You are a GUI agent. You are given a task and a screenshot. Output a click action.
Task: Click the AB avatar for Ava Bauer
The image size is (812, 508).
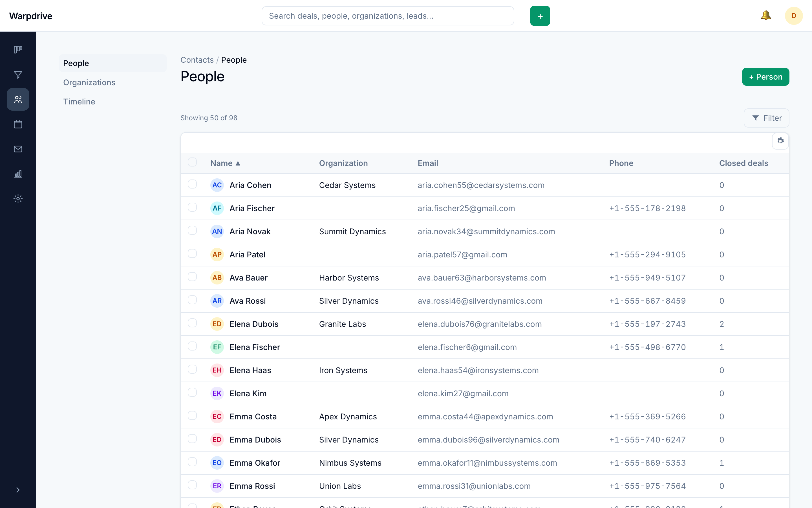tap(217, 278)
